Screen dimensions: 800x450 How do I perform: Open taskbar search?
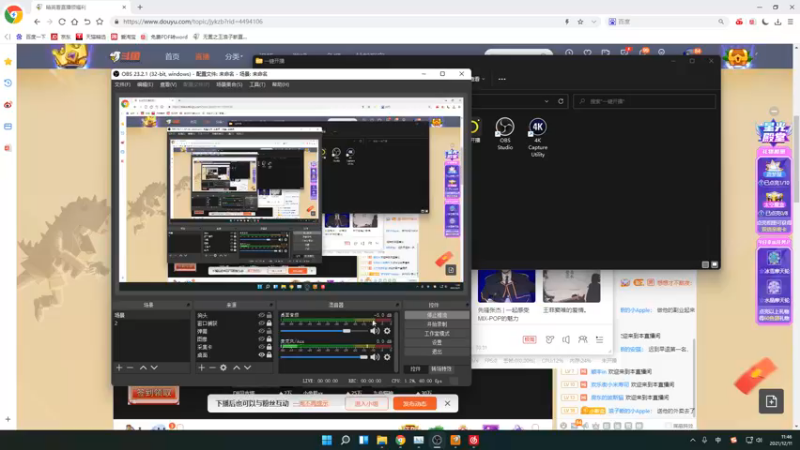pyautogui.click(x=345, y=440)
